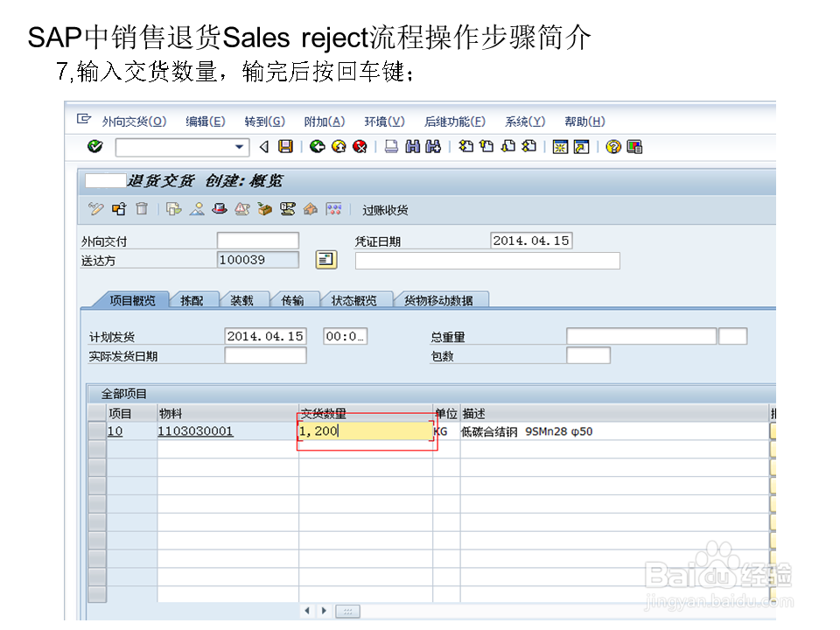The width and height of the screenshot is (840, 630).
Task: Open the 外向交货(O) menu
Action: (134, 122)
